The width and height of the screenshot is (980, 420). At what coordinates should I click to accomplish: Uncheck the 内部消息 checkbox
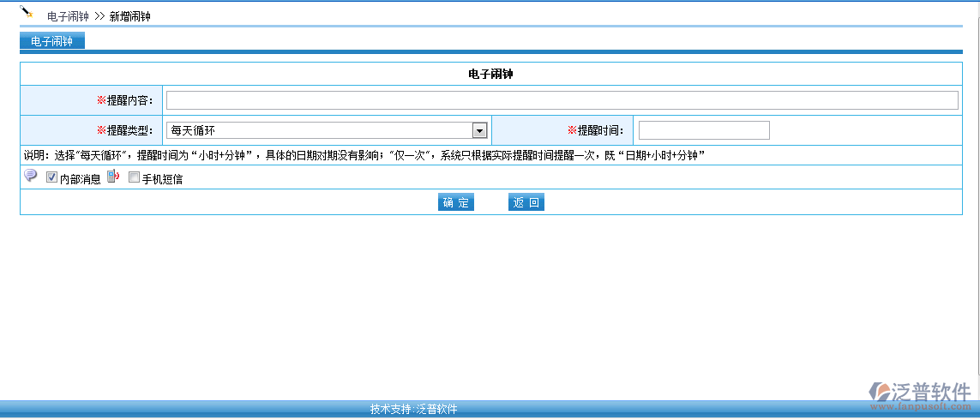click(x=51, y=178)
